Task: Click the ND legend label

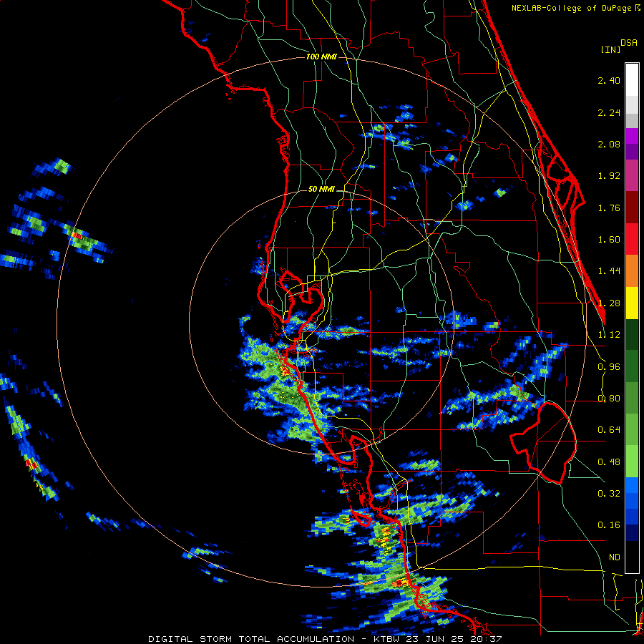Action: (615, 557)
